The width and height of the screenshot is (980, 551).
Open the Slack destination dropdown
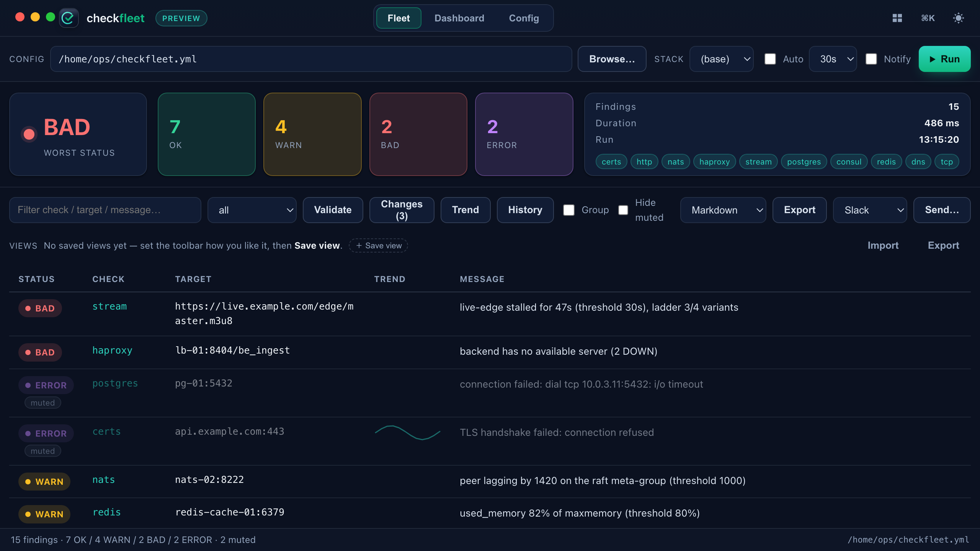click(870, 210)
